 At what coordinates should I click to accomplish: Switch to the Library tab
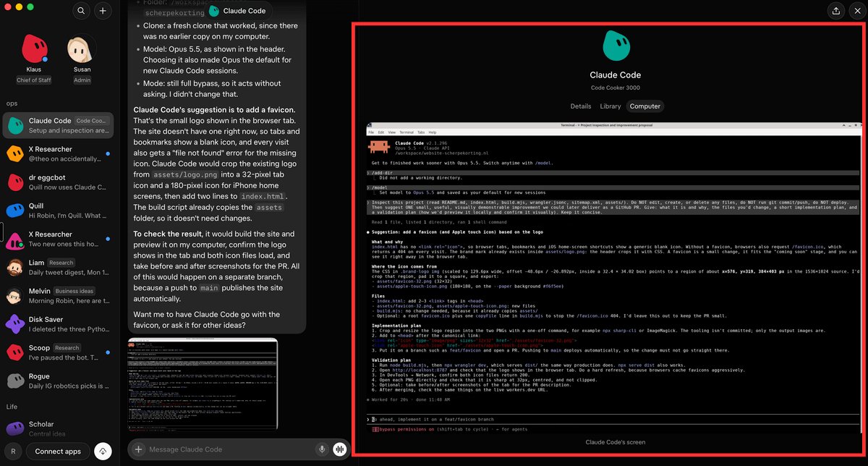click(x=610, y=106)
